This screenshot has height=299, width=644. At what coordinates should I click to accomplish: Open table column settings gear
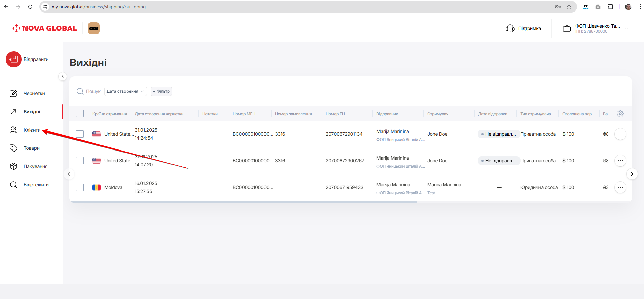coord(620,114)
